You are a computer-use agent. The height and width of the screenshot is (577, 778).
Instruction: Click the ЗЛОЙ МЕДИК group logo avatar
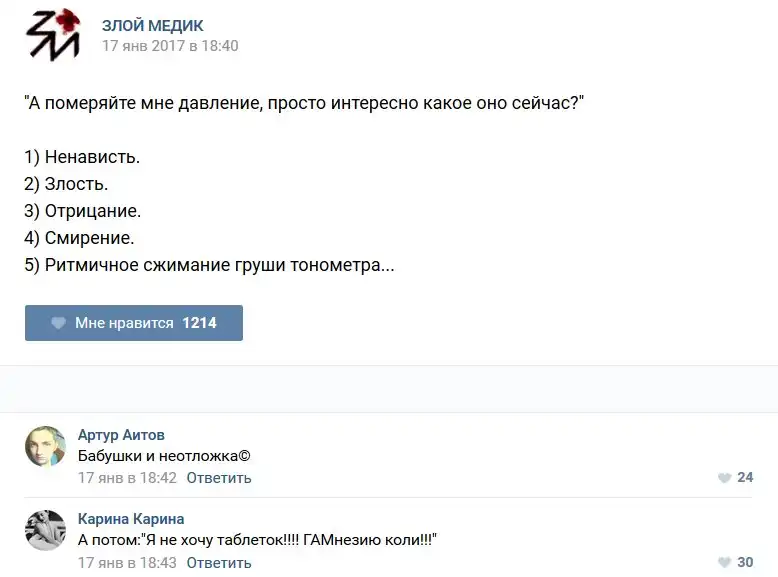click(x=52, y=34)
